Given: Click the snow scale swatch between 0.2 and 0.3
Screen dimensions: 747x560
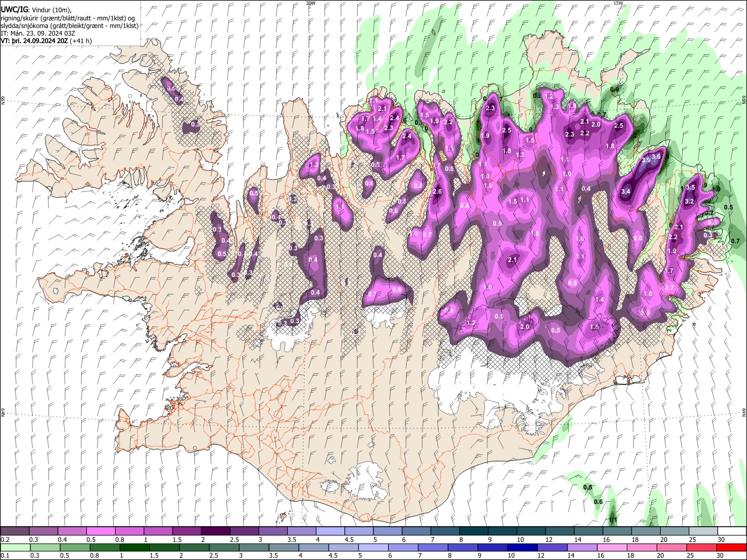Looking at the screenshot, I should point(15,531).
